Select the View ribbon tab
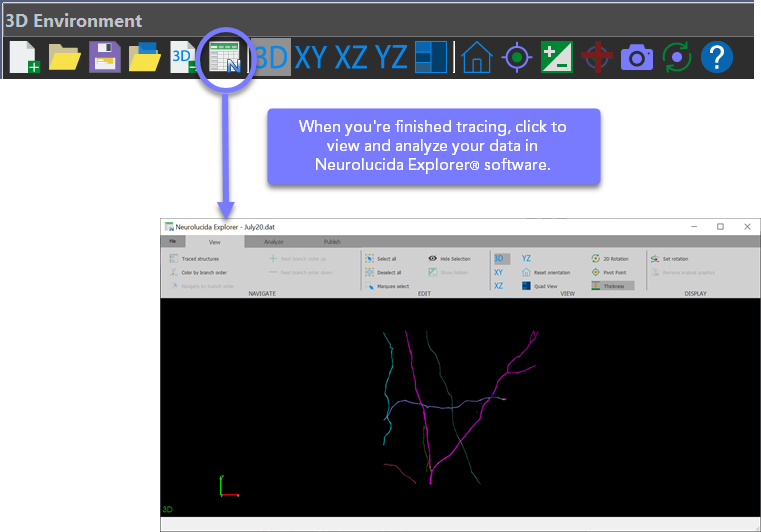The width and height of the screenshot is (761, 532). pyautogui.click(x=215, y=242)
